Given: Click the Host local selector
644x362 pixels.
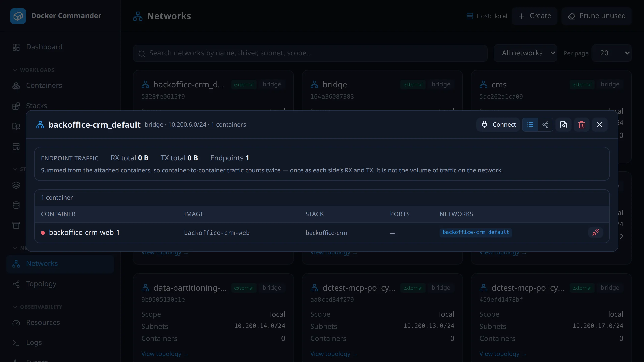Looking at the screenshot, I should (487, 16).
